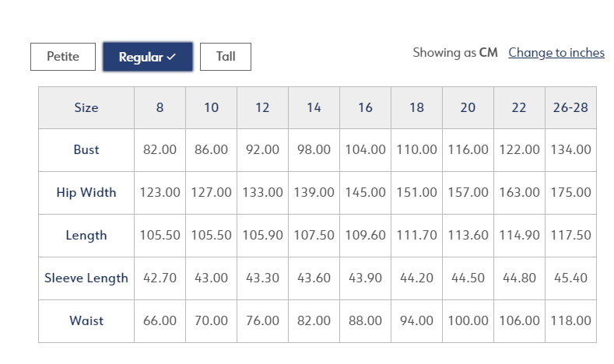
Task: Click the Showing as CM label
Action: click(455, 52)
